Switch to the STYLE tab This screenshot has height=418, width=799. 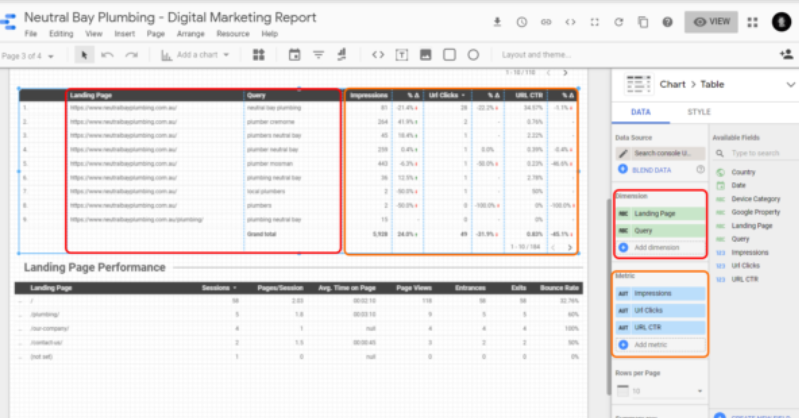click(x=699, y=112)
